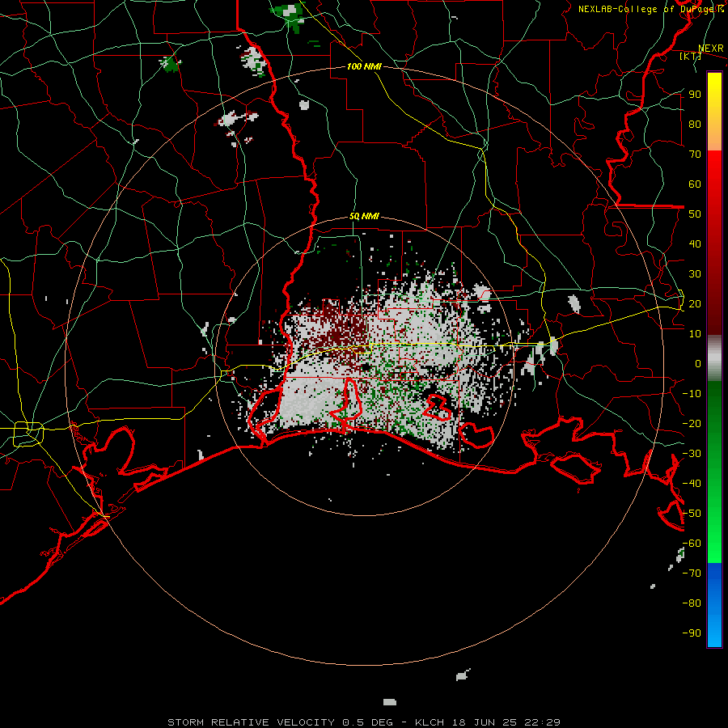Click the STORM RELATIVE VELOCITY caption text
This screenshot has width=728, height=728.
pos(250,722)
